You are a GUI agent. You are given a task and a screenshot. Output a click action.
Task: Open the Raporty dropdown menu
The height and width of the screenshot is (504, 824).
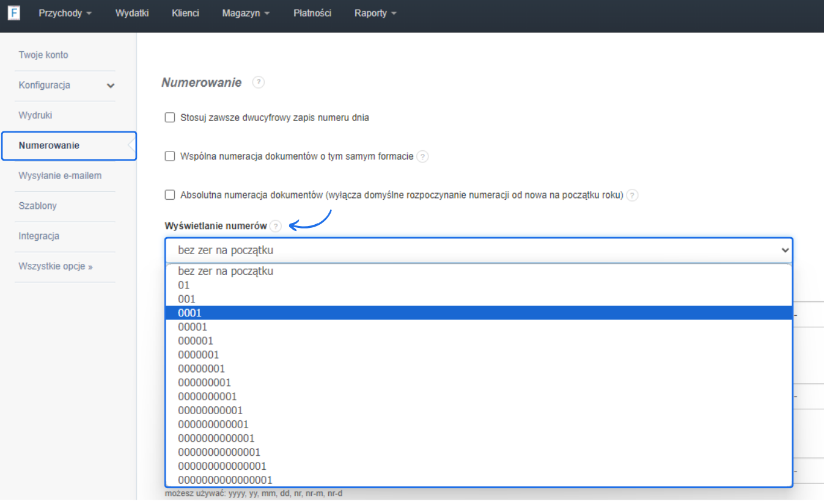[x=375, y=13]
